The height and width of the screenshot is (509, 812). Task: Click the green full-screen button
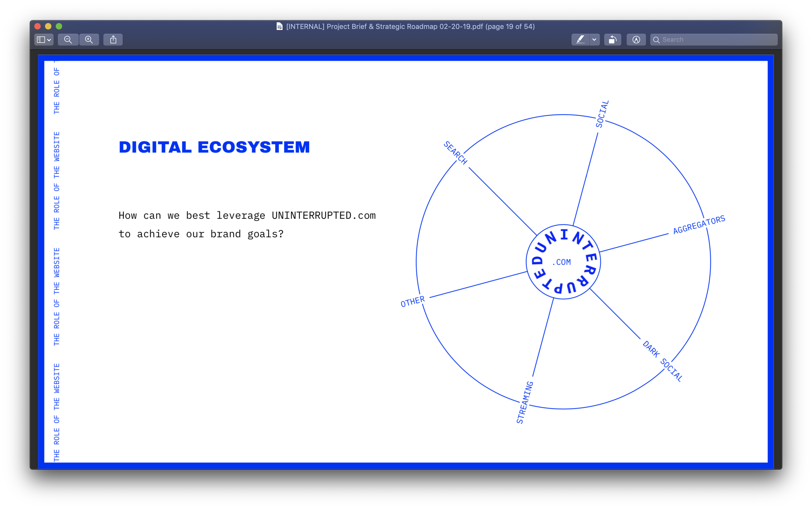tap(59, 26)
